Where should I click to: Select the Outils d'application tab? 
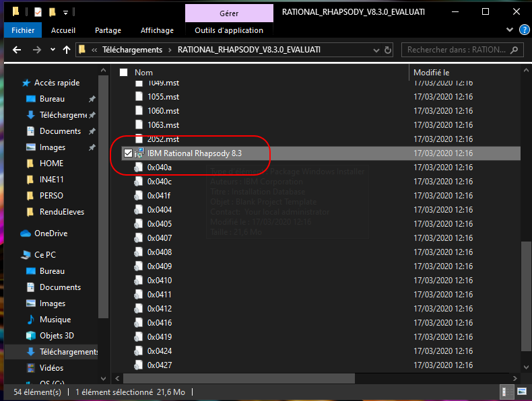click(x=229, y=30)
